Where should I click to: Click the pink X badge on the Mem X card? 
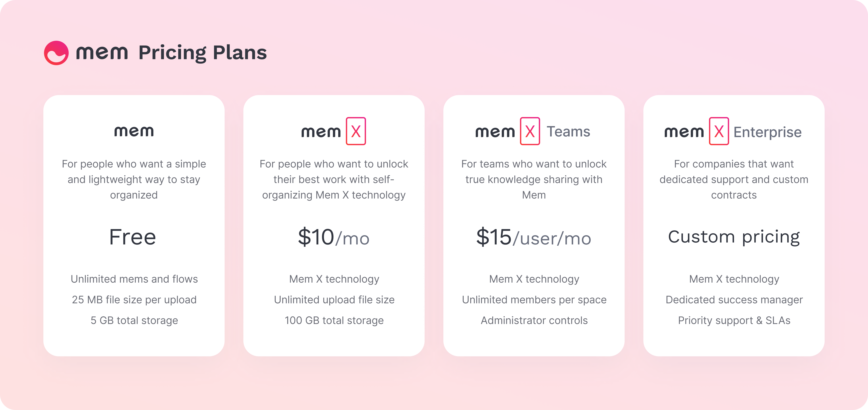[x=356, y=131]
